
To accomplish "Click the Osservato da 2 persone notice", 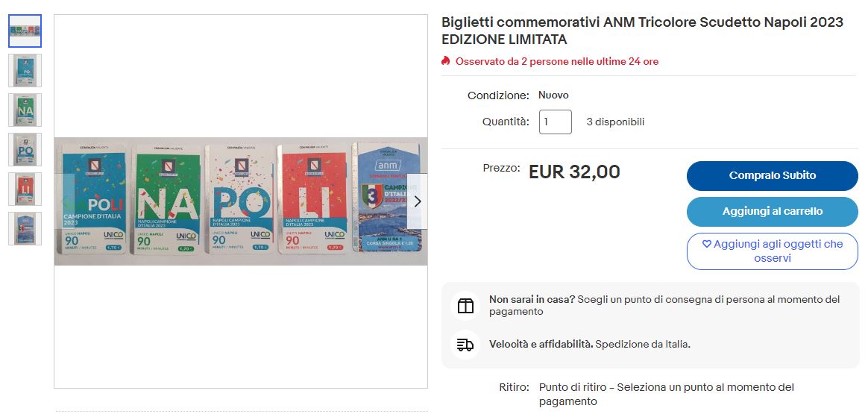I will coord(556,61).
